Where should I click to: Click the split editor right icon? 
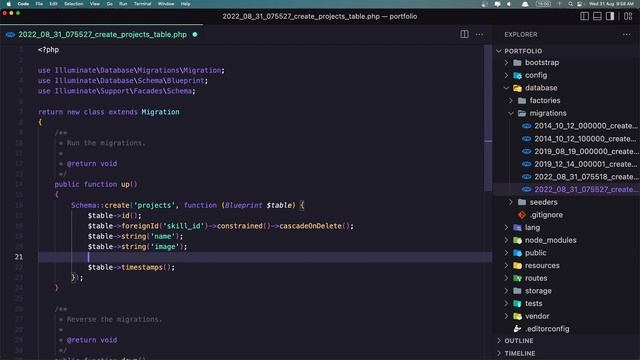pyautogui.click(x=464, y=34)
